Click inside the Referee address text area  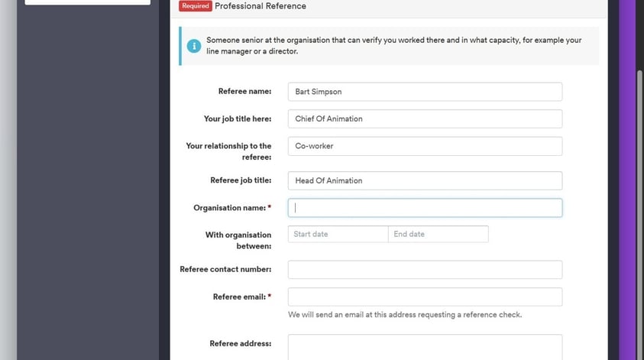(425, 346)
